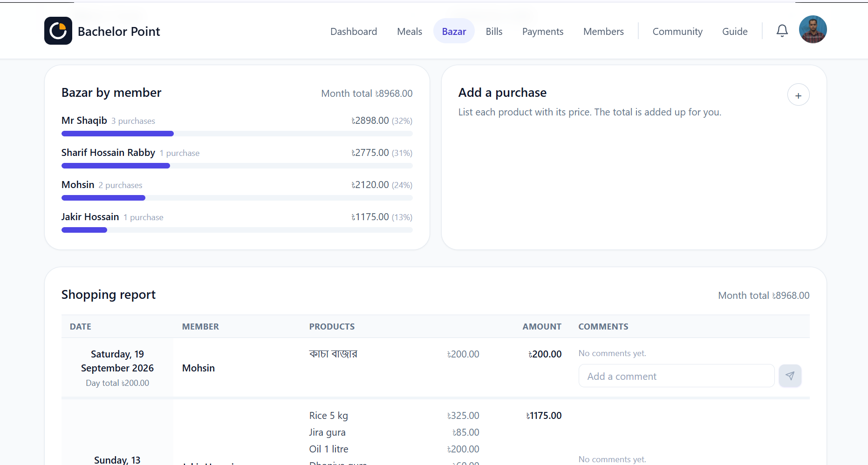This screenshot has height=465, width=868.
Task: Click the Bachelor Point logo icon
Action: pyautogui.click(x=58, y=31)
